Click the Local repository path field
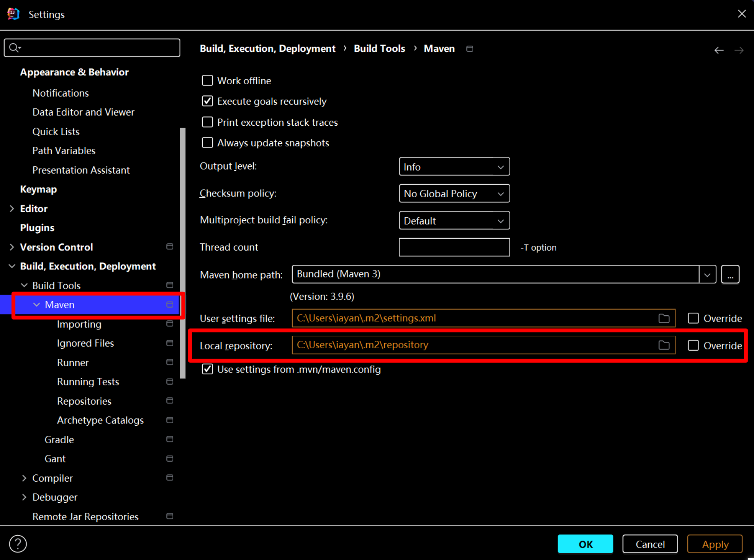 484,345
